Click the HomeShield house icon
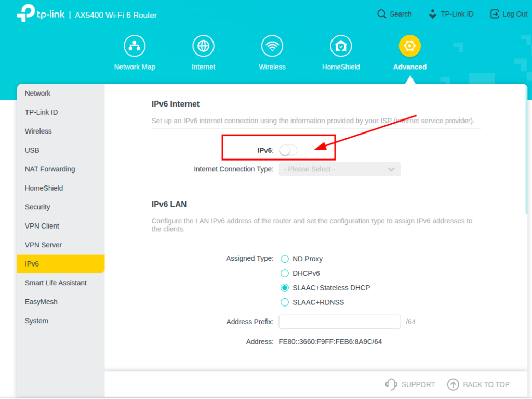Viewport: 532px width, 399px height. tap(341, 46)
